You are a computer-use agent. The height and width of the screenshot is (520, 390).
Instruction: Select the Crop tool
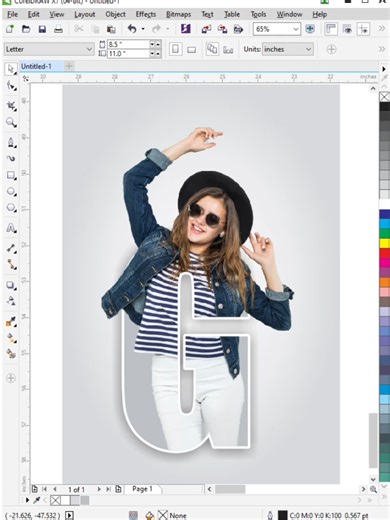click(11, 106)
